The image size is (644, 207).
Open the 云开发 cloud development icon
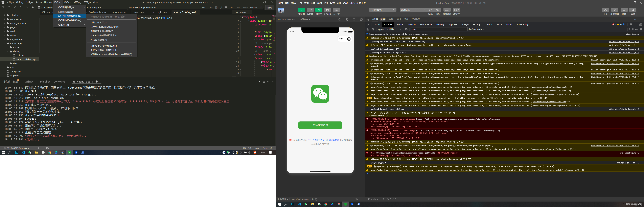[336, 10]
